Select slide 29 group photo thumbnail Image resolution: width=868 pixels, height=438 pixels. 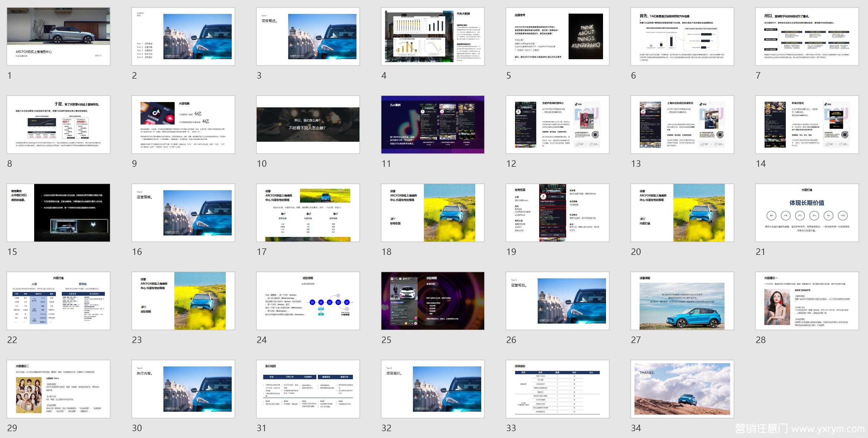coord(58,389)
